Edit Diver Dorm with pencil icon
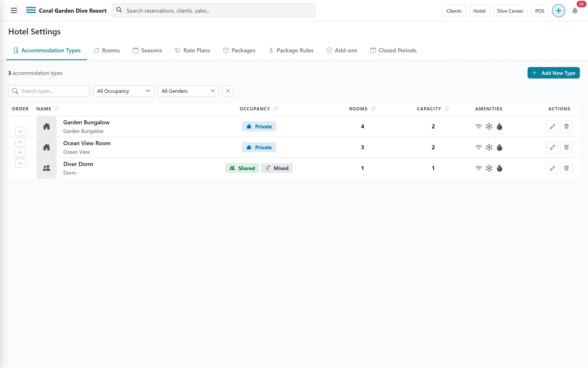 552,168
